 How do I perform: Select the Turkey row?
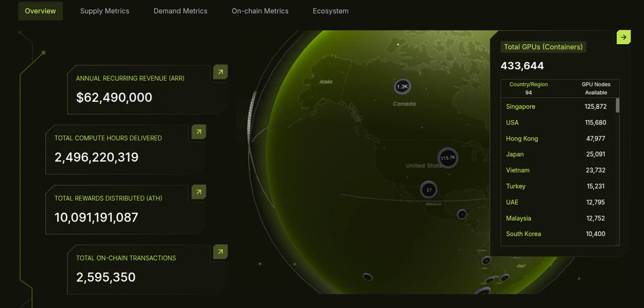click(x=558, y=186)
